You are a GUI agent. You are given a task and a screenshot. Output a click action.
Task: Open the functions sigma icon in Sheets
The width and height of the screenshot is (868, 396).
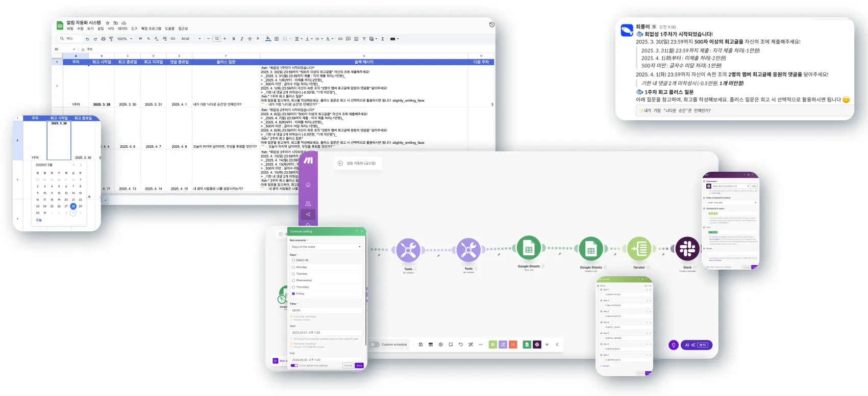383,39
